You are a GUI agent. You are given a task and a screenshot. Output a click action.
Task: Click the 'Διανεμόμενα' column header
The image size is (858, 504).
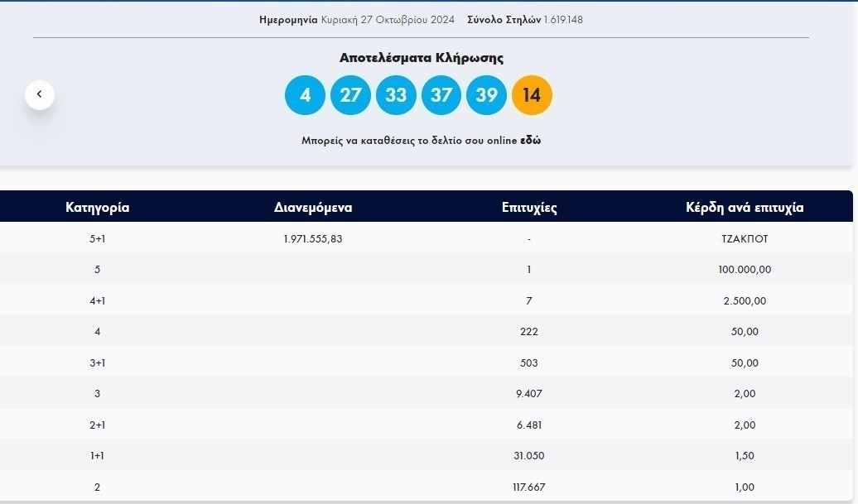[313, 208]
